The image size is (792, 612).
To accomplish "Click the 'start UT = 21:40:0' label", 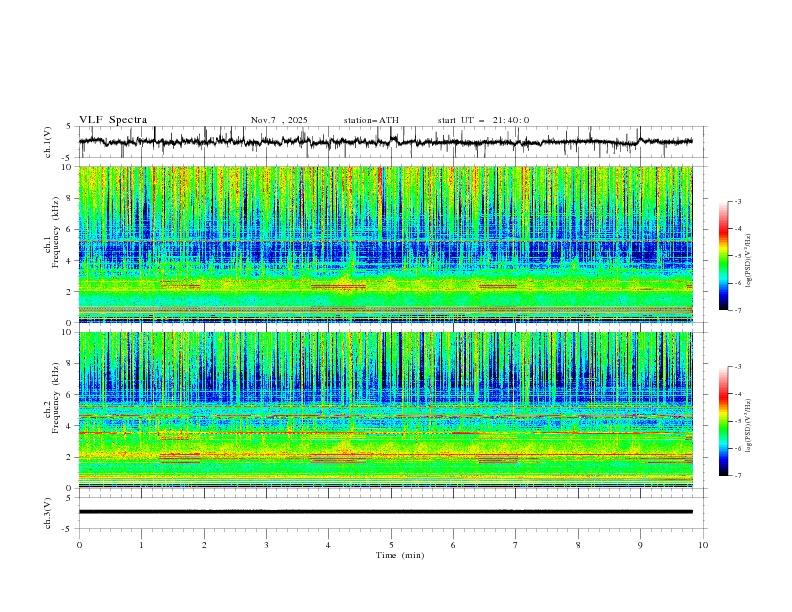I will [x=483, y=120].
